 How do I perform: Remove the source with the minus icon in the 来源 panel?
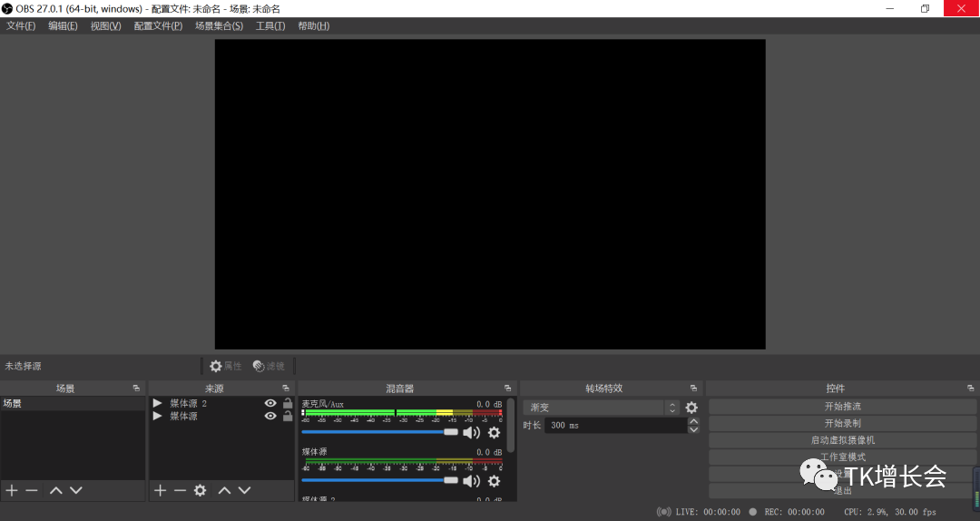coord(180,490)
